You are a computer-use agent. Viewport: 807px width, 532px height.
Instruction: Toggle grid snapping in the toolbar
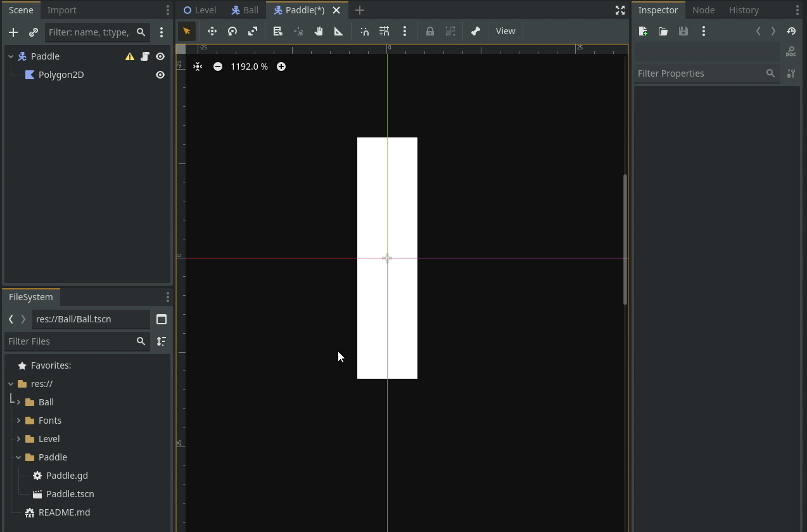pyautogui.click(x=384, y=31)
